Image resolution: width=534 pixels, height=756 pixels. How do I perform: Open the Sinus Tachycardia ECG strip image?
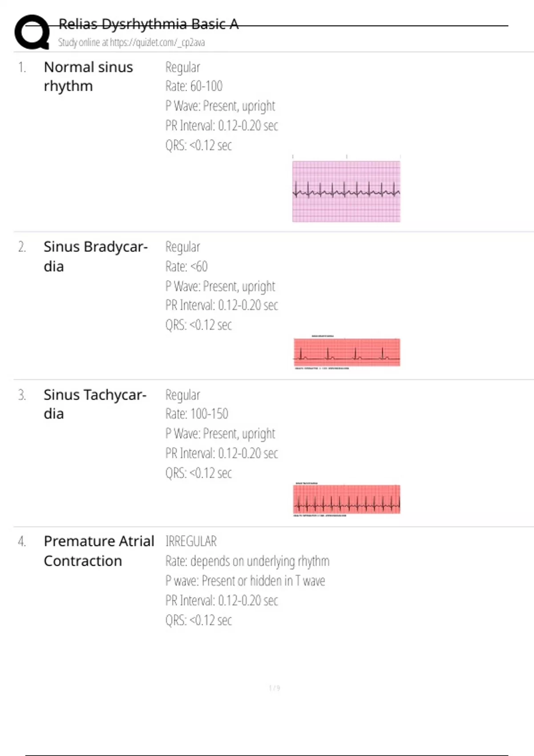click(347, 499)
